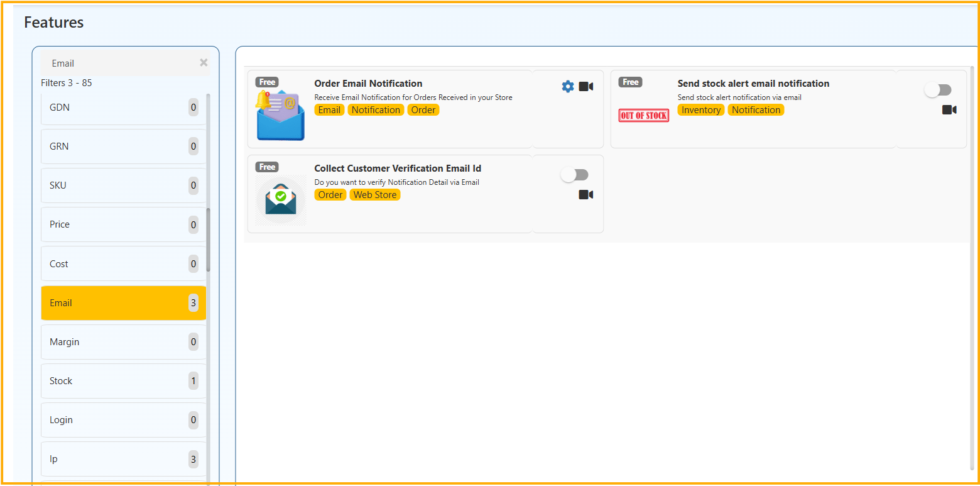Click the Out of Stock image
This screenshot has width=980, height=486.
(644, 116)
